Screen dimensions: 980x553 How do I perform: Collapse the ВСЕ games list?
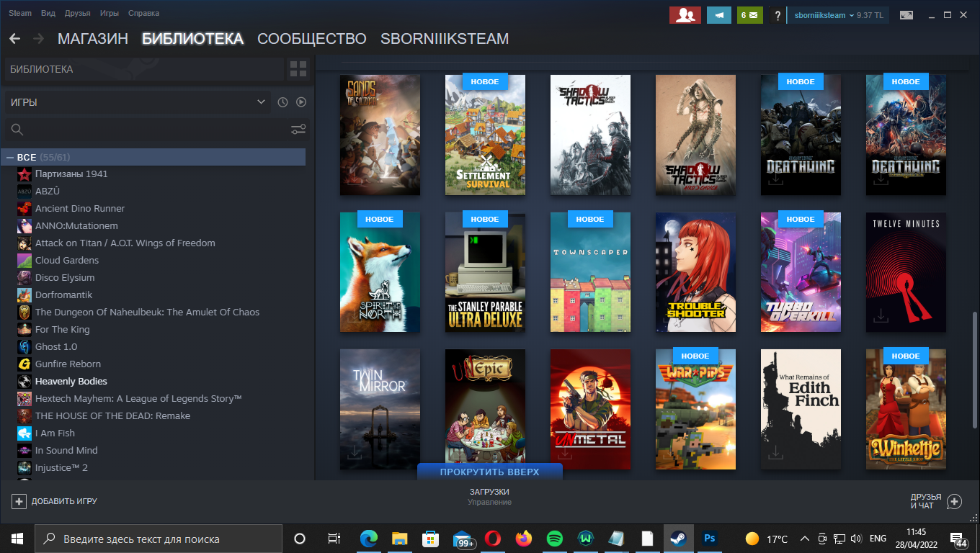tap(10, 157)
